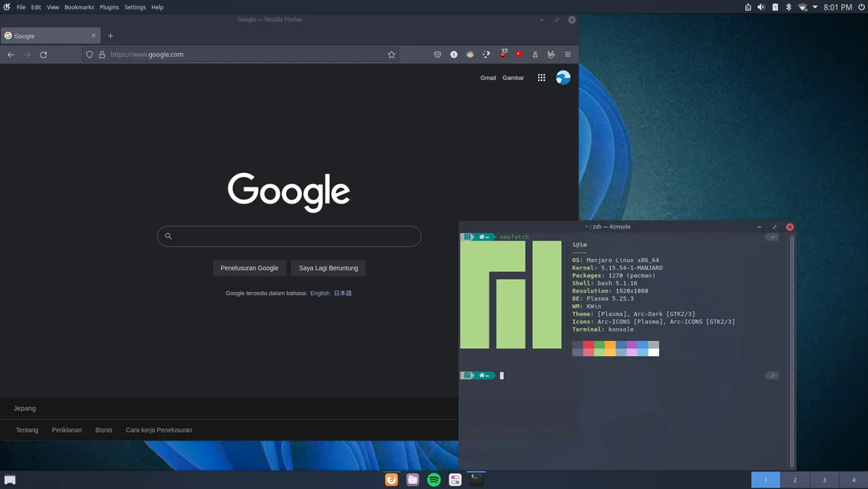
Task: Launch Spotify from the taskbar
Action: 433,479
